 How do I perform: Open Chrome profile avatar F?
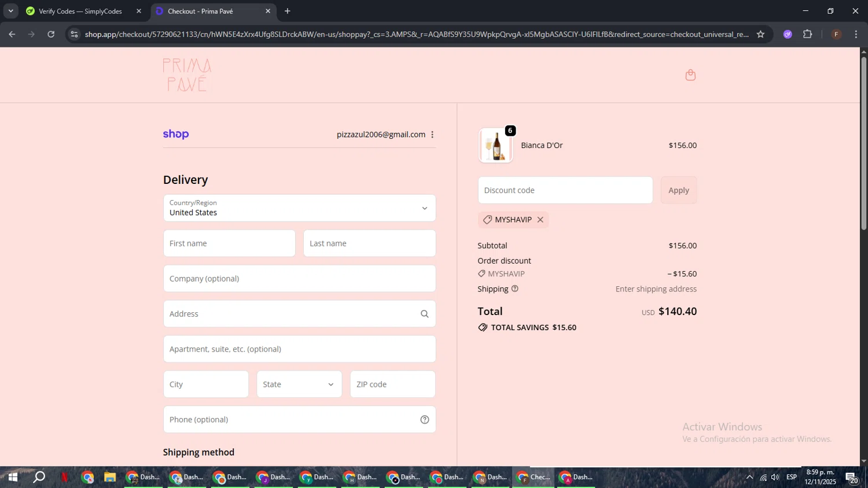pyautogui.click(x=836, y=34)
